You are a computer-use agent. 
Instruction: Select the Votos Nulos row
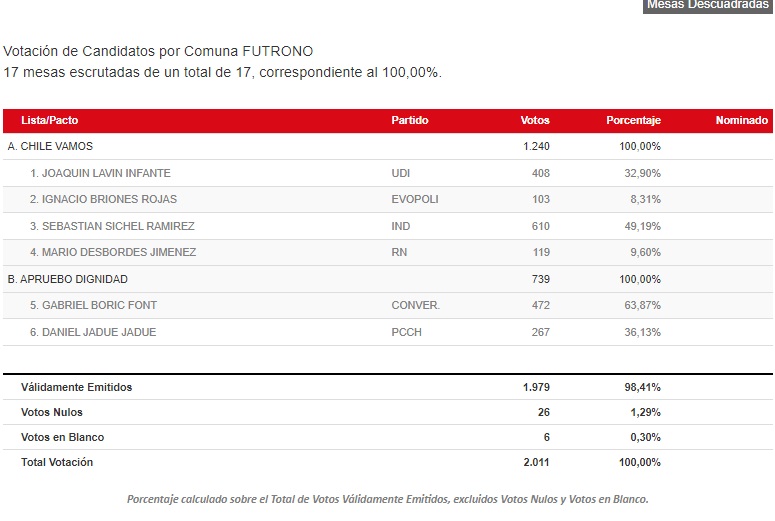pyautogui.click(x=388, y=412)
